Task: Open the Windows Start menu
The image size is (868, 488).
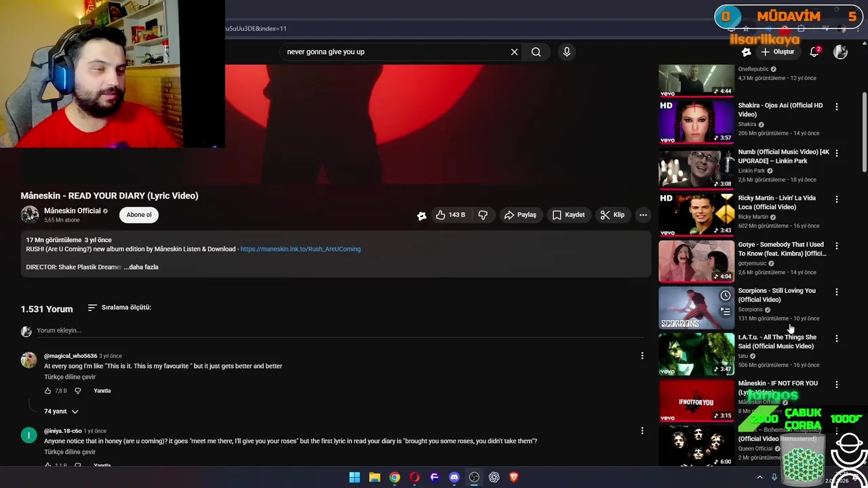Action: [x=355, y=477]
